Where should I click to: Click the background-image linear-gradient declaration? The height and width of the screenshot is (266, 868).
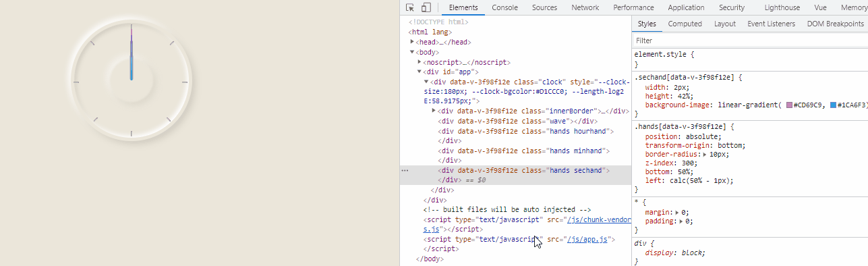point(756,105)
